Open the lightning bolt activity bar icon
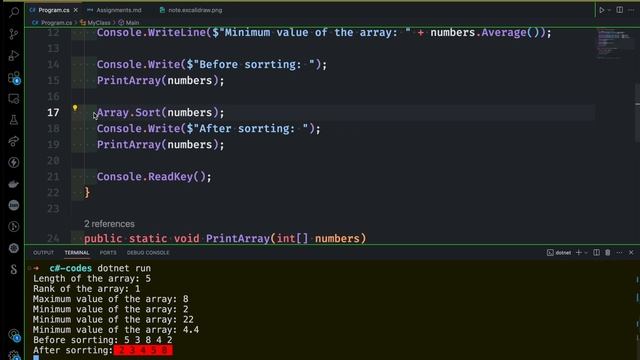640x360 pixels. coord(13,162)
